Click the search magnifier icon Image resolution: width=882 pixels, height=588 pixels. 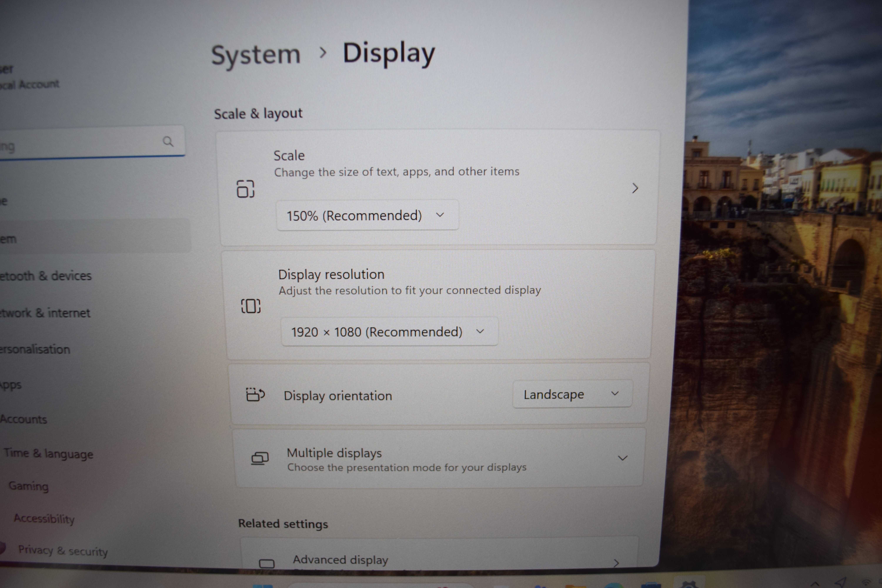[x=168, y=141]
